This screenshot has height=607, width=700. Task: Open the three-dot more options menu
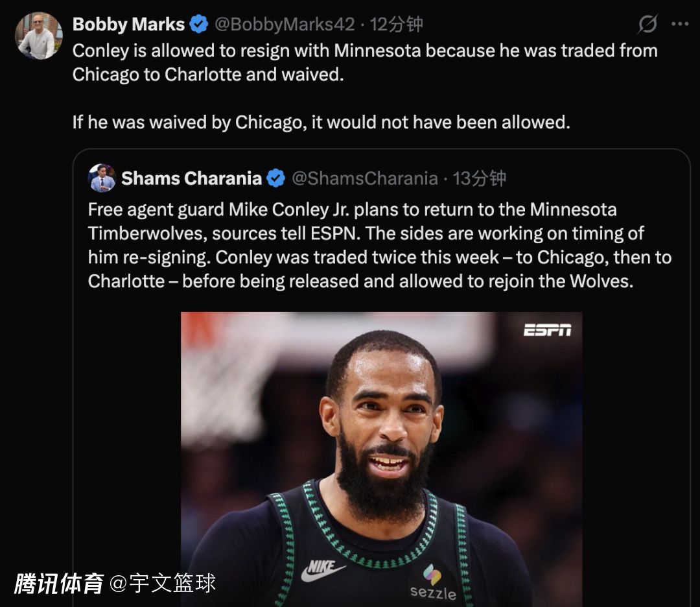[680, 24]
